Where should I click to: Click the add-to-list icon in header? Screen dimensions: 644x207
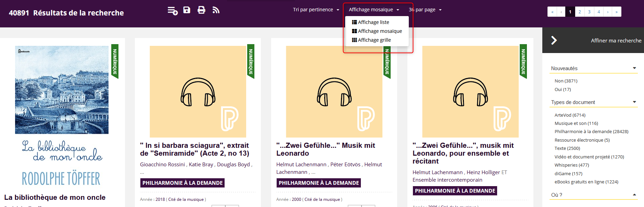[173, 11]
